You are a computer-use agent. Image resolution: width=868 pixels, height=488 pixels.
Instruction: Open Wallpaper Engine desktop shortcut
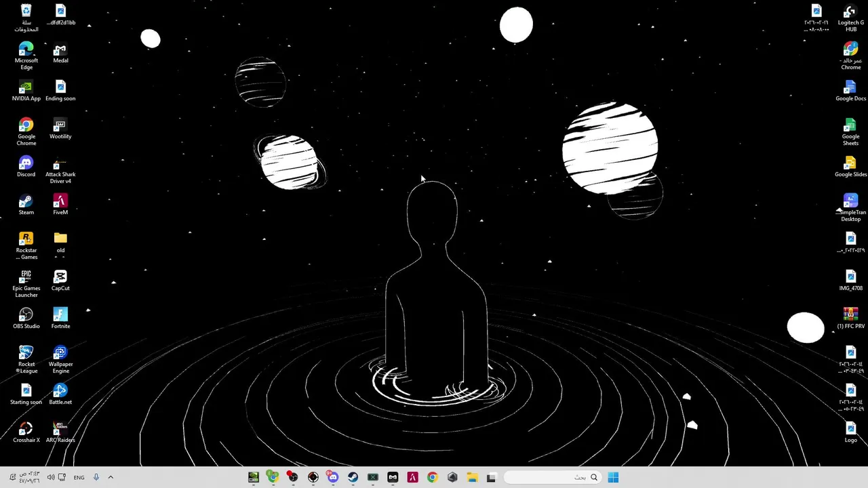(60, 359)
